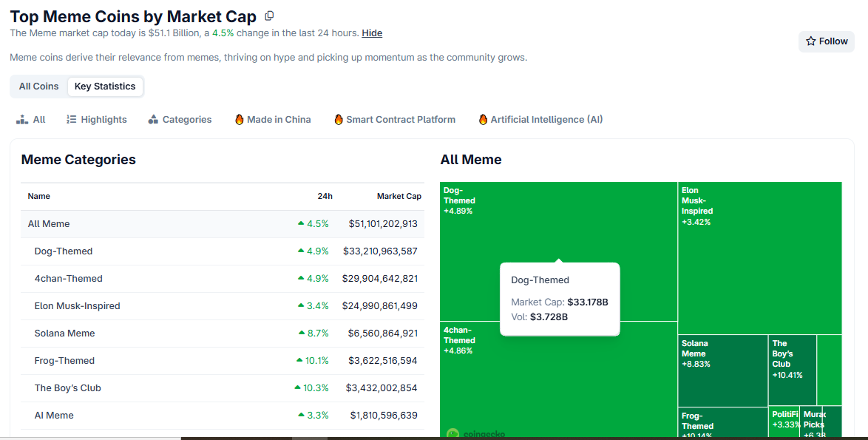Click the fire icon next to Artificial Intelligence (AI)
Screen dimensions: 868x440
tap(483, 119)
